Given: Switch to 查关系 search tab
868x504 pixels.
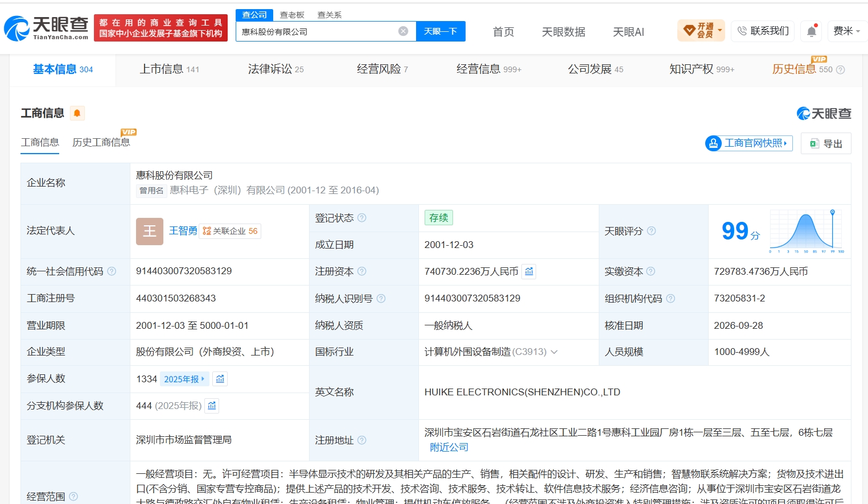Looking at the screenshot, I should 330,15.
